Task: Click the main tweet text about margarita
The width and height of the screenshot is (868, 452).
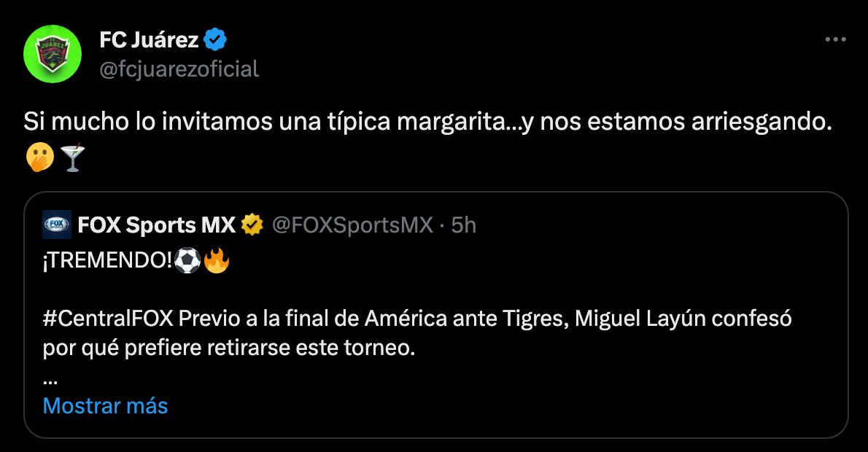Action: (x=427, y=122)
